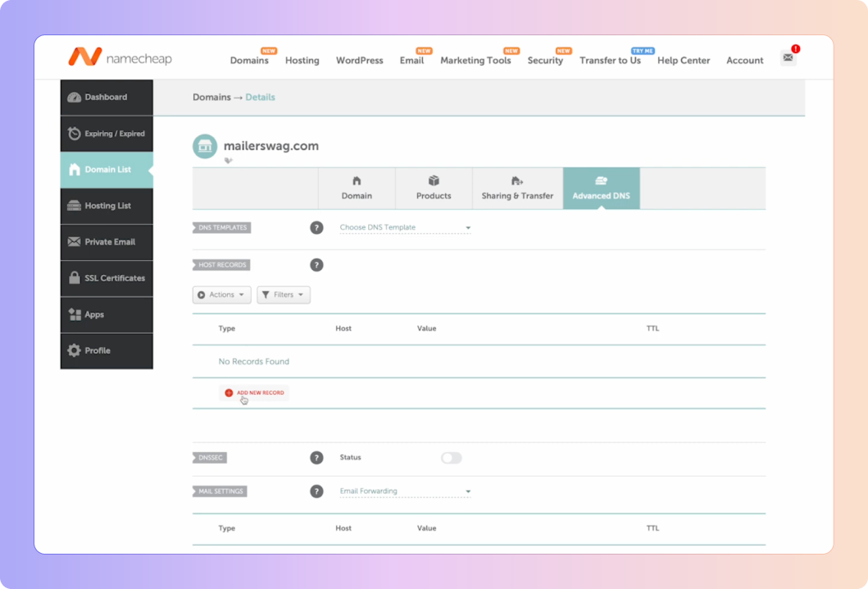Open Private Email in the sidebar

point(107,242)
